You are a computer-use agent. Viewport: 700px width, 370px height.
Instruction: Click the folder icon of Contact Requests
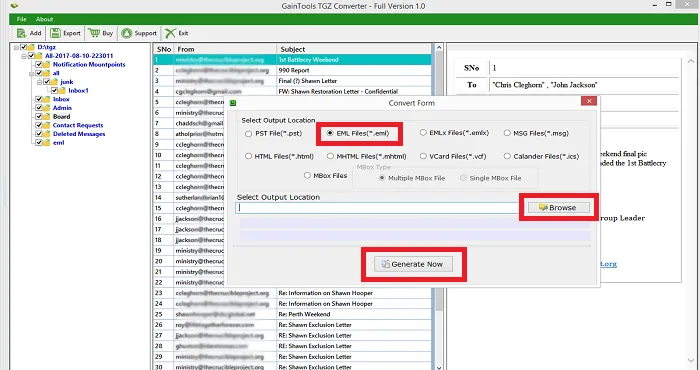tap(46, 125)
